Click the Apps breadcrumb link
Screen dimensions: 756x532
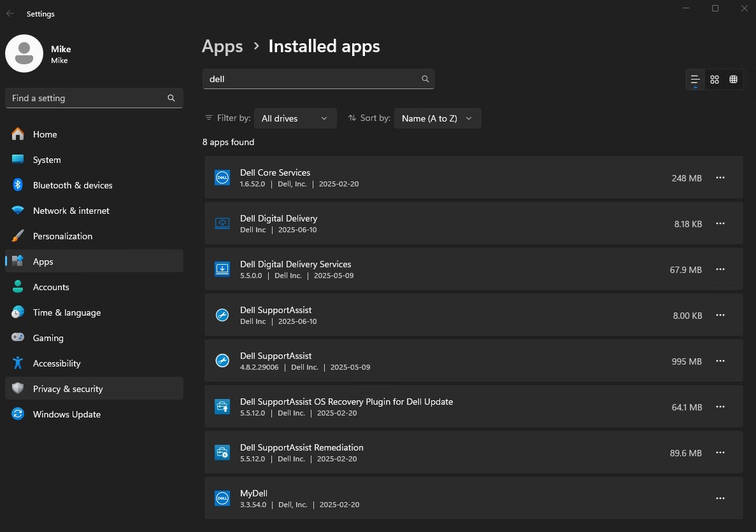222,46
